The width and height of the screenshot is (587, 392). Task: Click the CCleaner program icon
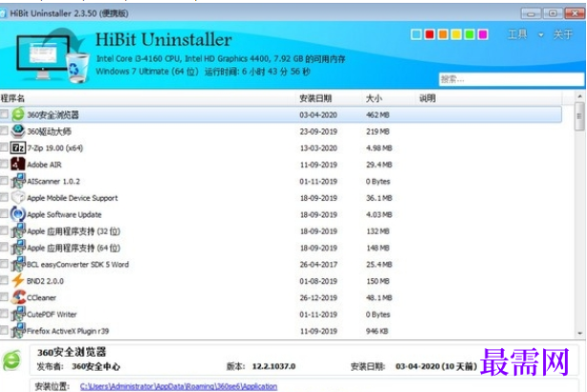click(x=17, y=297)
